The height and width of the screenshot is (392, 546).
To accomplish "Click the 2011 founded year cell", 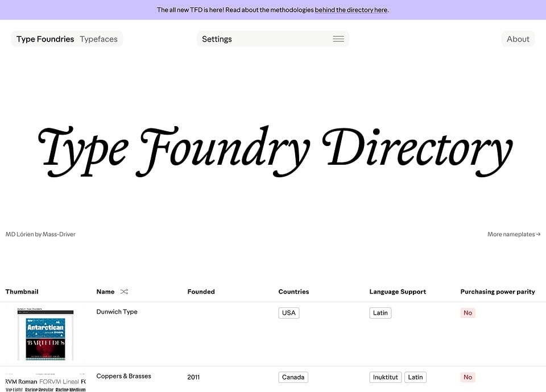I will [193, 377].
